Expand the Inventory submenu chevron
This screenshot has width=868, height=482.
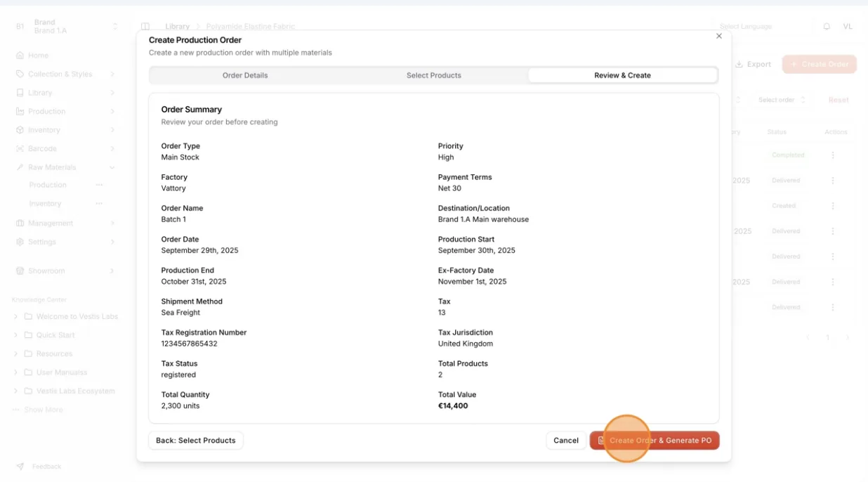[112, 130]
